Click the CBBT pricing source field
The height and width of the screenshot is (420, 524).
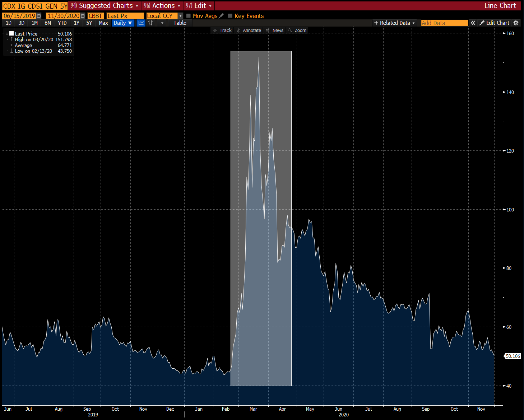96,16
